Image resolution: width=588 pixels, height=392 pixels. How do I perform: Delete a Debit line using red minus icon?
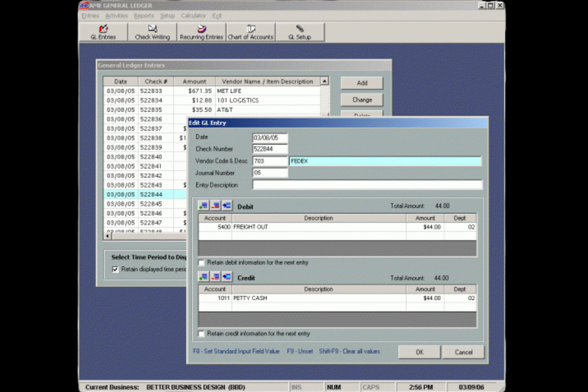click(x=215, y=205)
